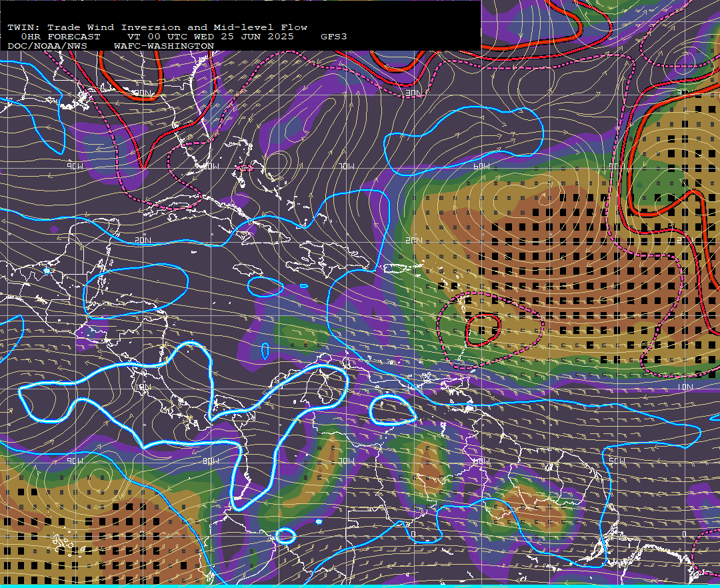Click the 'WAFC-WASHINGTON' header text
The image size is (720, 588).
pyautogui.click(x=164, y=47)
